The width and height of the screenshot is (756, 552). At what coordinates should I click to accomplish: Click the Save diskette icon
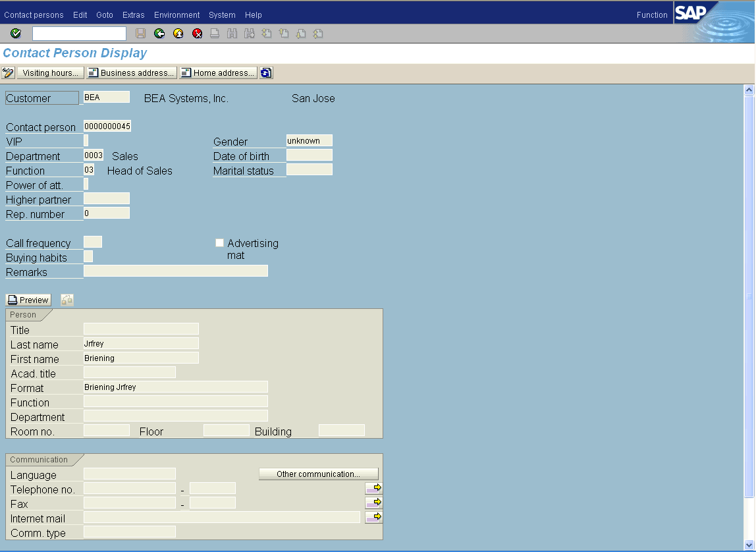tap(140, 33)
